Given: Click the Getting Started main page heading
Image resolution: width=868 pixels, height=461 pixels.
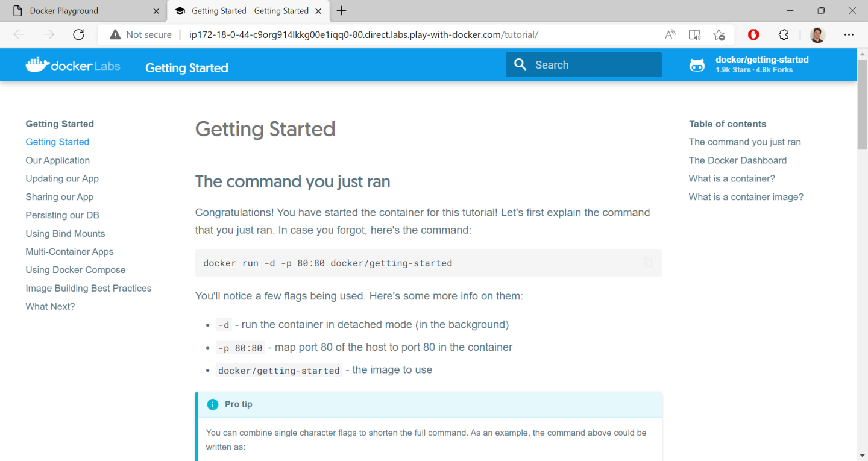Looking at the screenshot, I should tap(265, 129).
